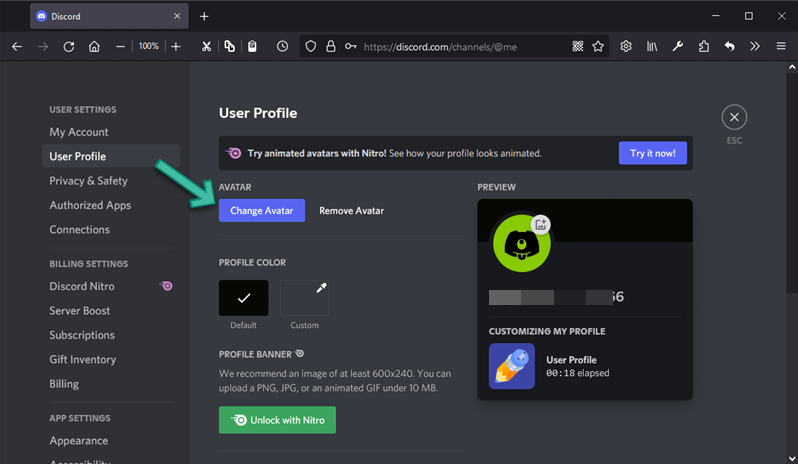Click the scissors cut icon

pyautogui.click(x=206, y=47)
